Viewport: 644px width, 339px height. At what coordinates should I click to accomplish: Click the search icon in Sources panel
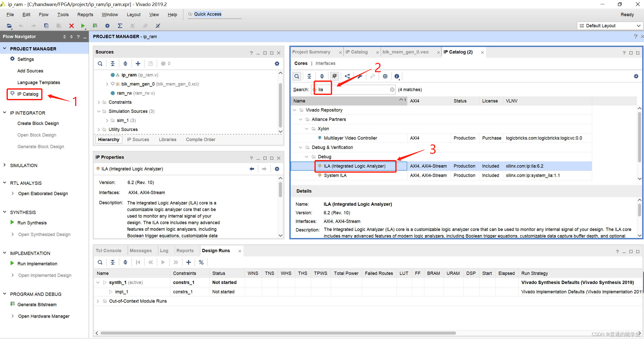tap(100, 64)
